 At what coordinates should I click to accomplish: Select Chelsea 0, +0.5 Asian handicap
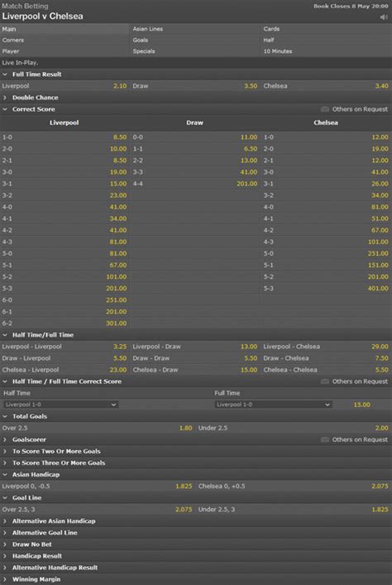[x=294, y=487]
